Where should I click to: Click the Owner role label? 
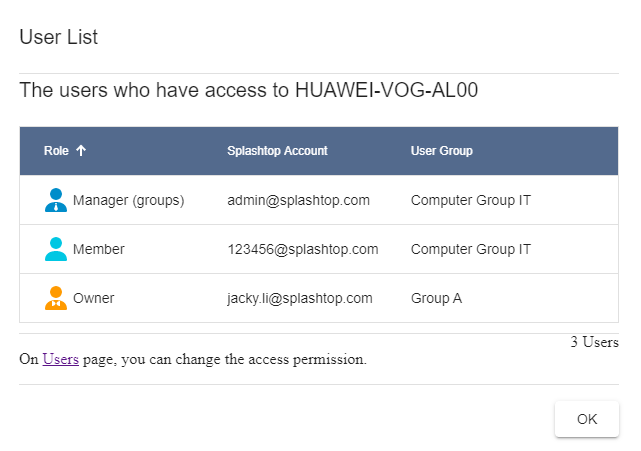point(94,298)
